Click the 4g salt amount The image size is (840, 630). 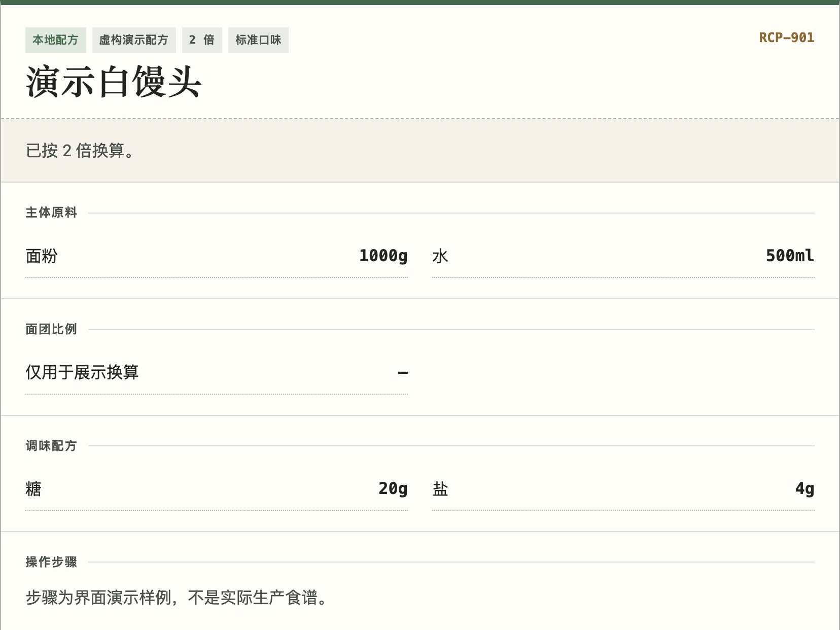click(x=804, y=488)
